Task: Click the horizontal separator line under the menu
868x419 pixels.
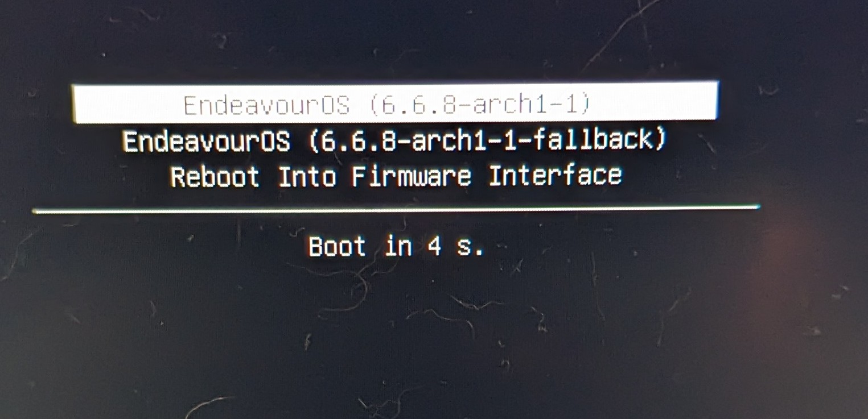Action: click(x=396, y=209)
